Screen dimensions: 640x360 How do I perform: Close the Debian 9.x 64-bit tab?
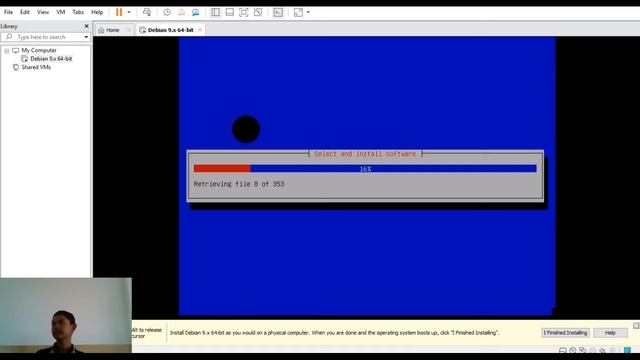coord(200,30)
